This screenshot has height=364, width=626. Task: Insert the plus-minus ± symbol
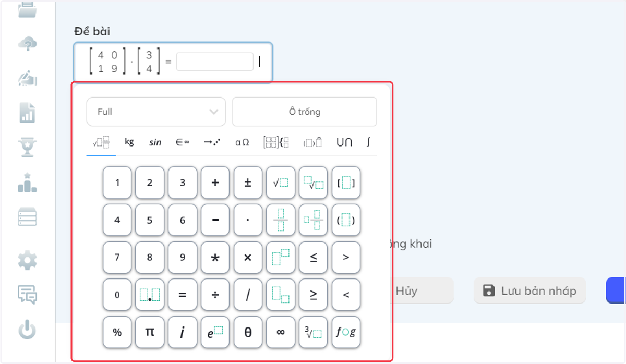[248, 183]
